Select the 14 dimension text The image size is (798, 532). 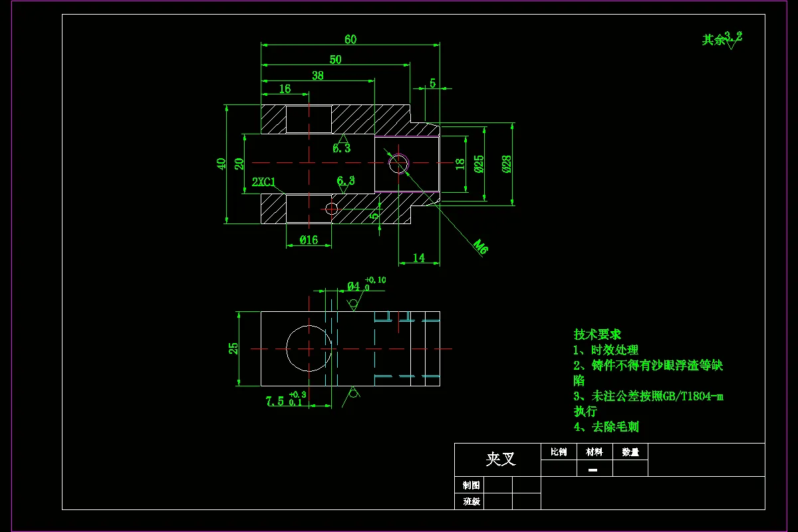[x=418, y=257]
